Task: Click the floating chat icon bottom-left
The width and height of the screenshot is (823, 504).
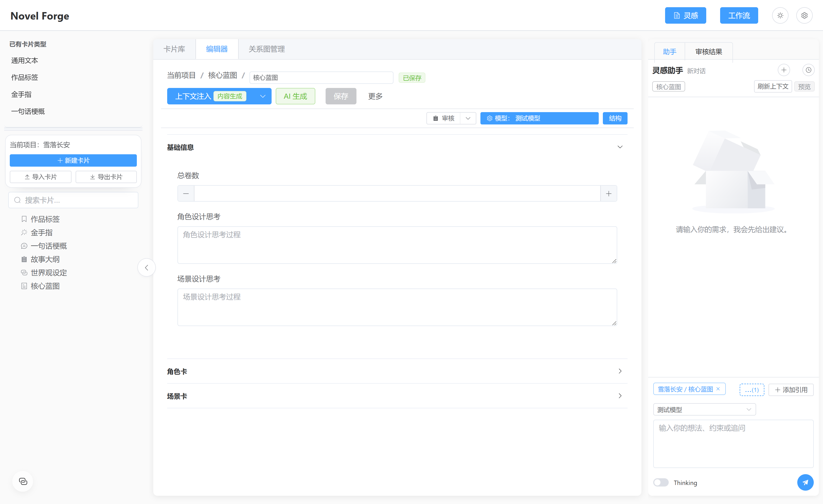Action: pos(23,481)
